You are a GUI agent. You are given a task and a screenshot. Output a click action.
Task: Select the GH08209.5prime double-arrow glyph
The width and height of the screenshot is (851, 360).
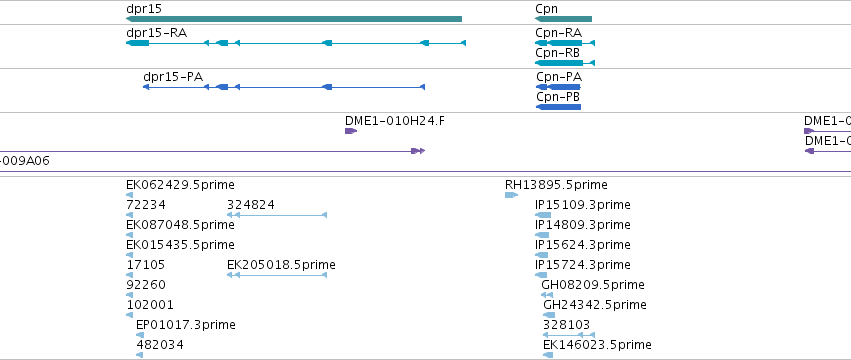pyautogui.click(x=547, y=295)
